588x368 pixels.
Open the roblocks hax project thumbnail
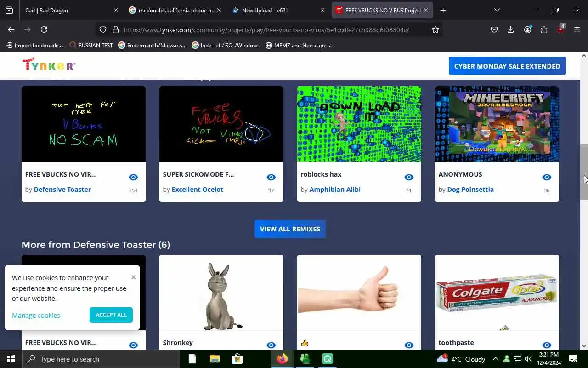(x=359, y=124)
